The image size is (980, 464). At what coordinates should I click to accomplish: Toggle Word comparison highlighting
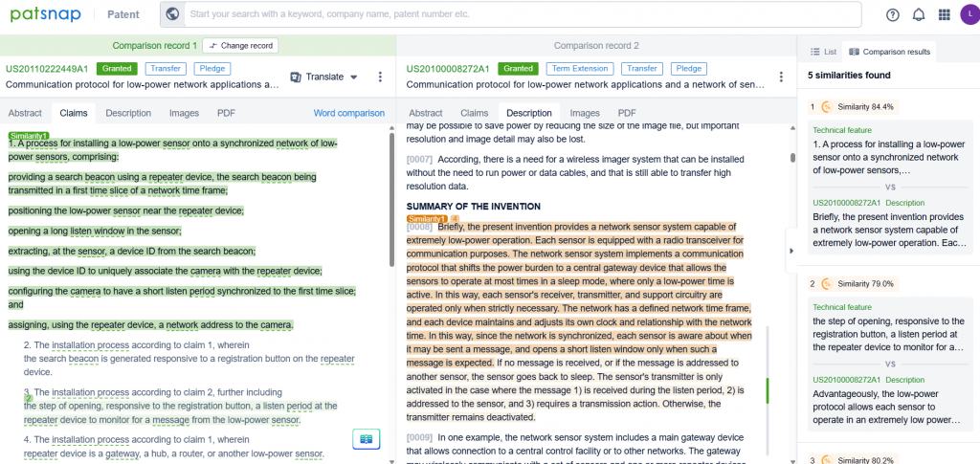(x=348, y=113)
